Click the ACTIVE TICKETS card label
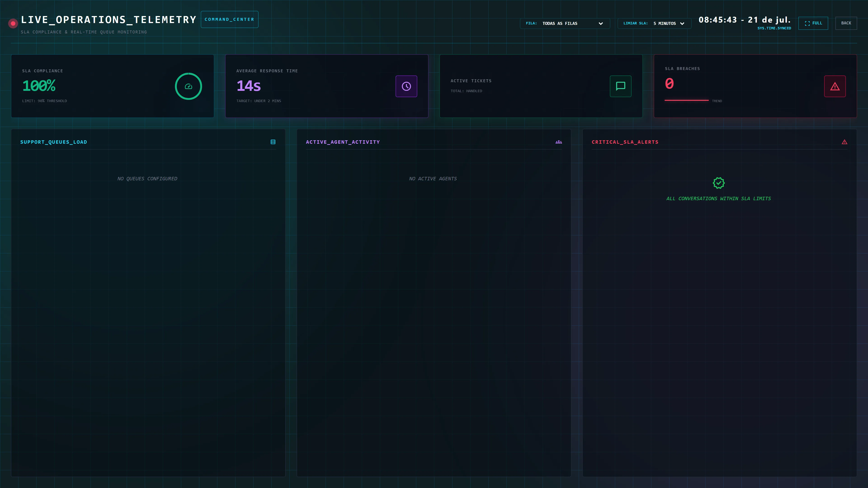868x488 pixels. point(471,81)
